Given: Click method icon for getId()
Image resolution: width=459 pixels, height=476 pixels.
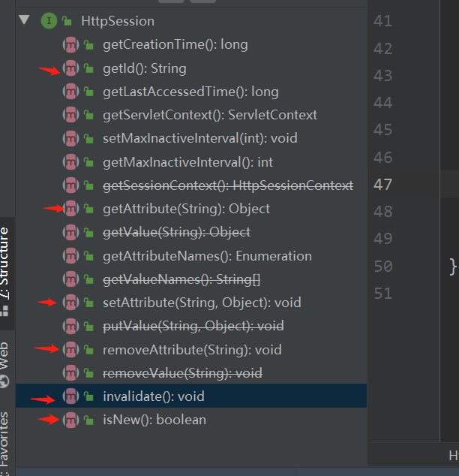Looking at the screenshot, I should (x=70, y=68).
